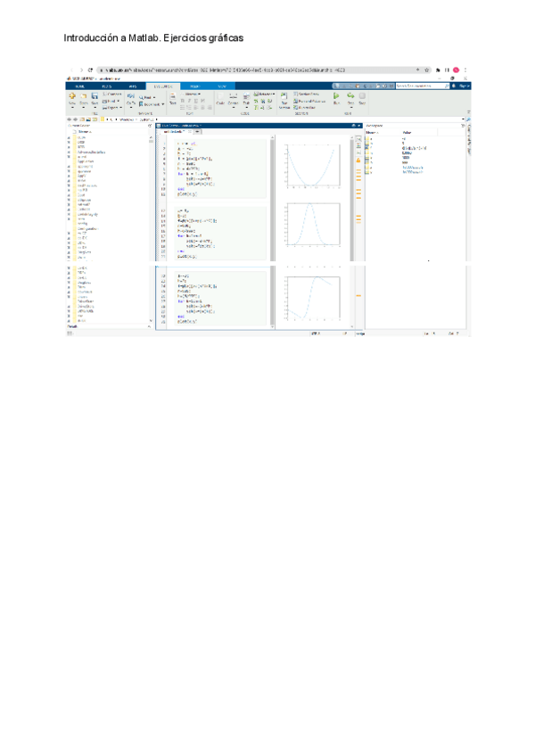Image resolution: width=535 pixels, height=756 pixels.
Task: Click the Section Break button
Action: [x=309, y=93]
